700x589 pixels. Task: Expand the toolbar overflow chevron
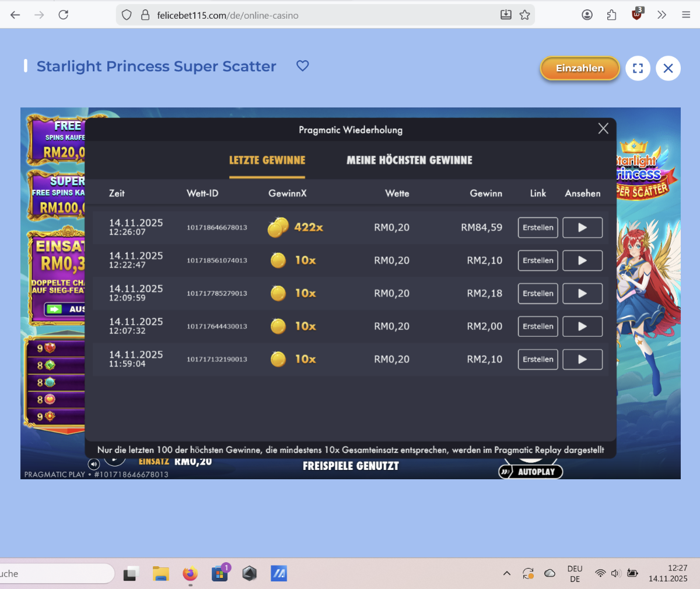(x=661, y=15)
